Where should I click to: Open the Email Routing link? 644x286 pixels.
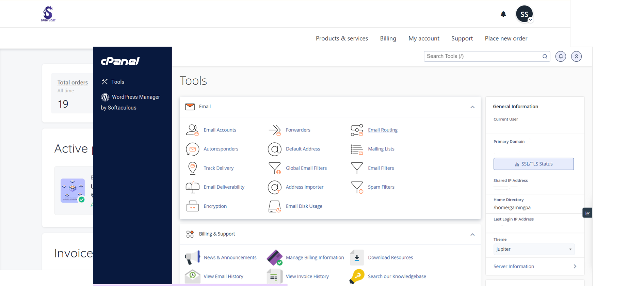point(383,130)
